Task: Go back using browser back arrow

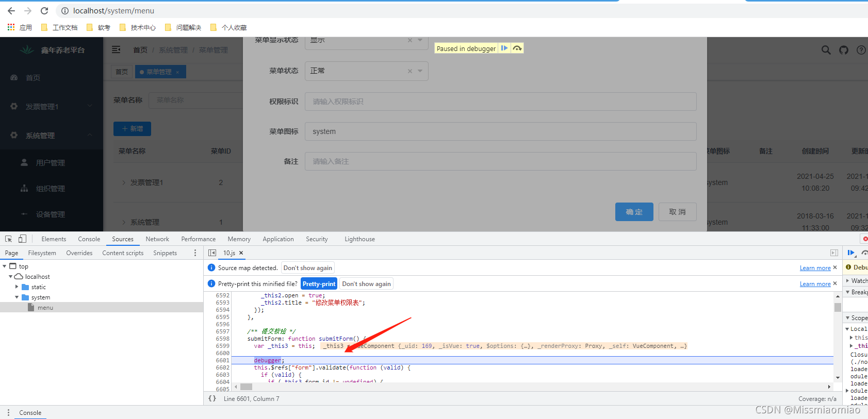Action: click(x=11, y=11)
